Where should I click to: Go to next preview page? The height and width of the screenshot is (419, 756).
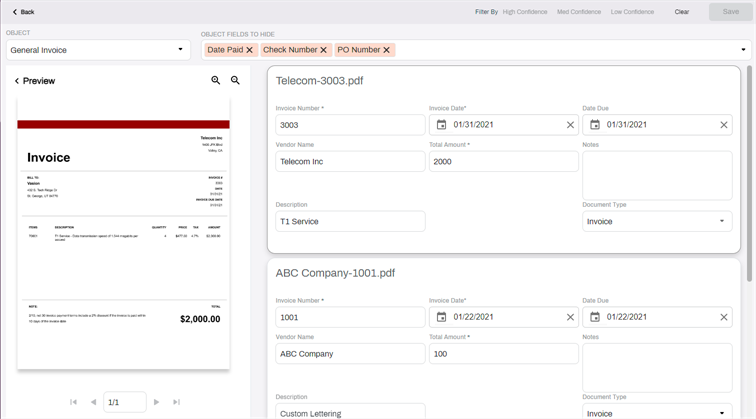(x=156, y=402)
